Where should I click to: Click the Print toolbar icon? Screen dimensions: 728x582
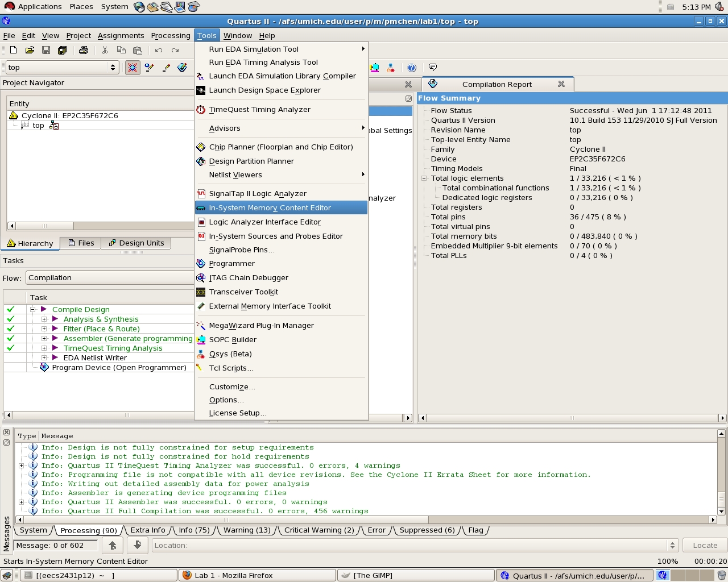(84, 50)
